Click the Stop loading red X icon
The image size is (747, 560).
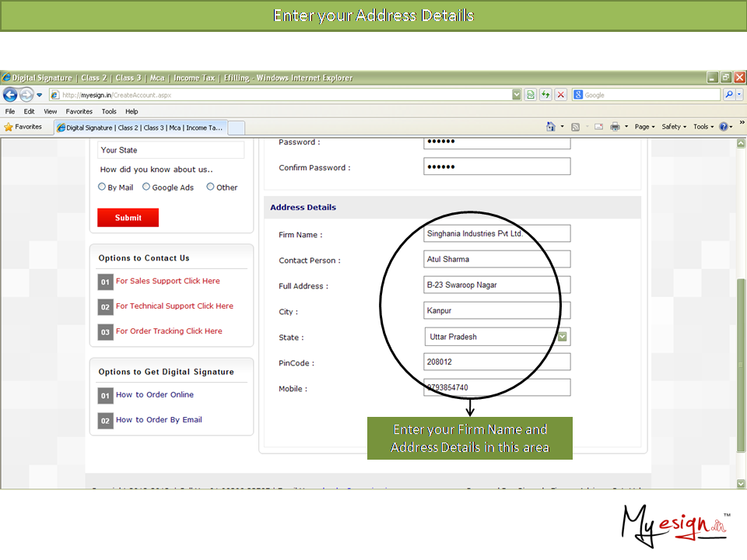[x=560, y=95]
